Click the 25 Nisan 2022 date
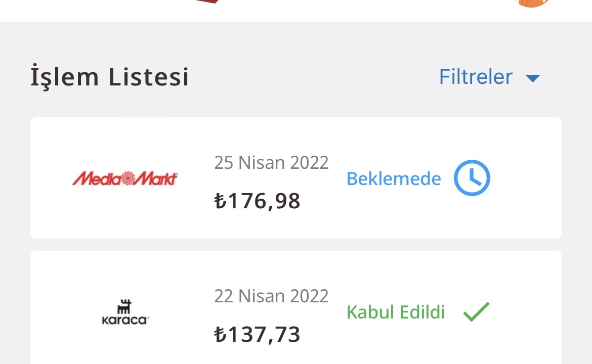592x364 pixels. click(x=271, y=163)
